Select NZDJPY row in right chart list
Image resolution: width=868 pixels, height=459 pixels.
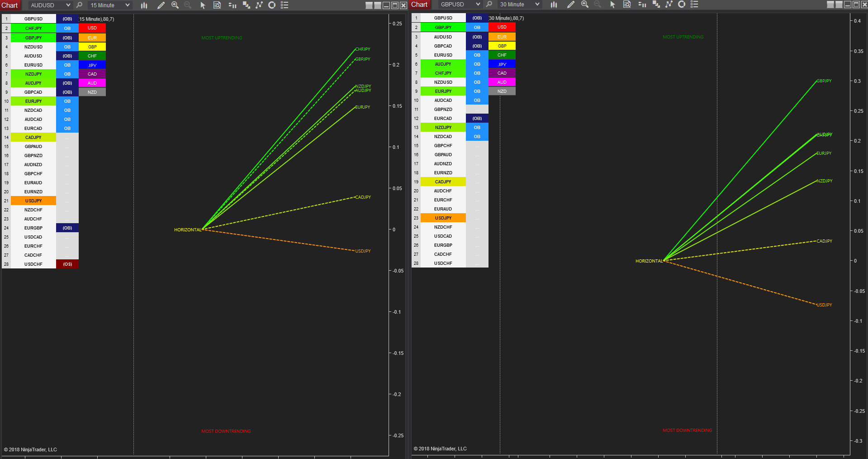click(443, 127)
